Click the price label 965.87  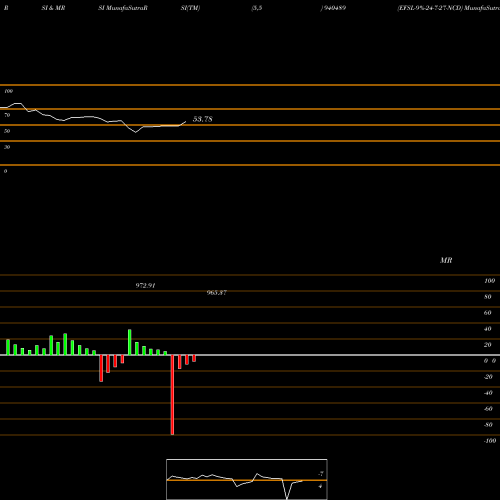click(217, 293)
